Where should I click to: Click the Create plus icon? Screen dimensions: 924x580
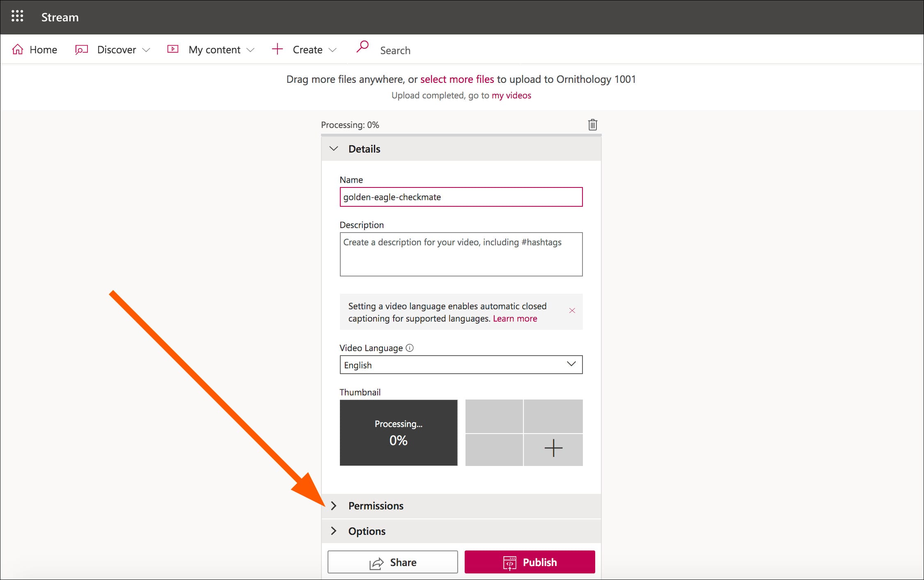click(x=277, y=49)
